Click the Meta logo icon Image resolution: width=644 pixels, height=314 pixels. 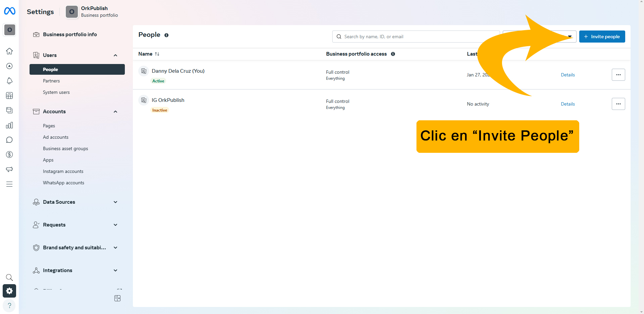click(x=9, y=11)
